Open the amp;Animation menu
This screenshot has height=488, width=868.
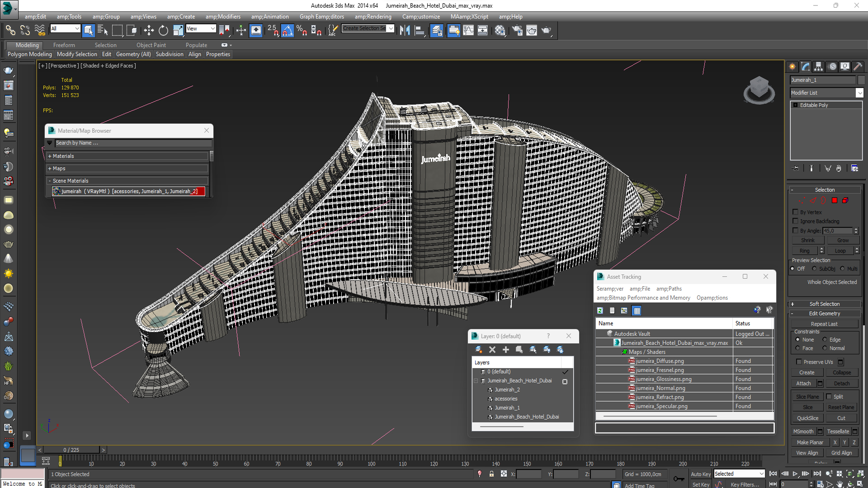click(x=270, y=17)
